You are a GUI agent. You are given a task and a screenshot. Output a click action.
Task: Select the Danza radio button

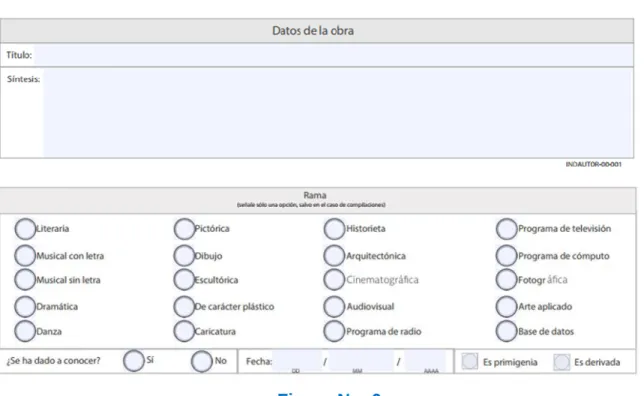25,331
